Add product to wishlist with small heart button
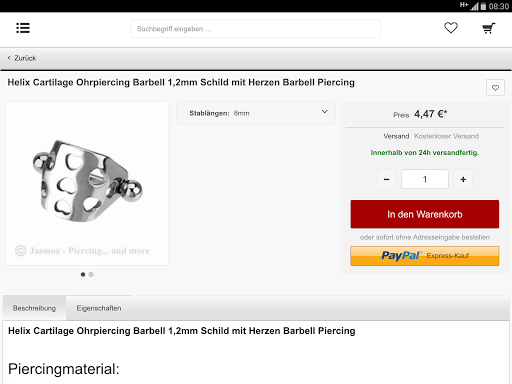Viewport: 512px width, 384px height. click(495, 88)
